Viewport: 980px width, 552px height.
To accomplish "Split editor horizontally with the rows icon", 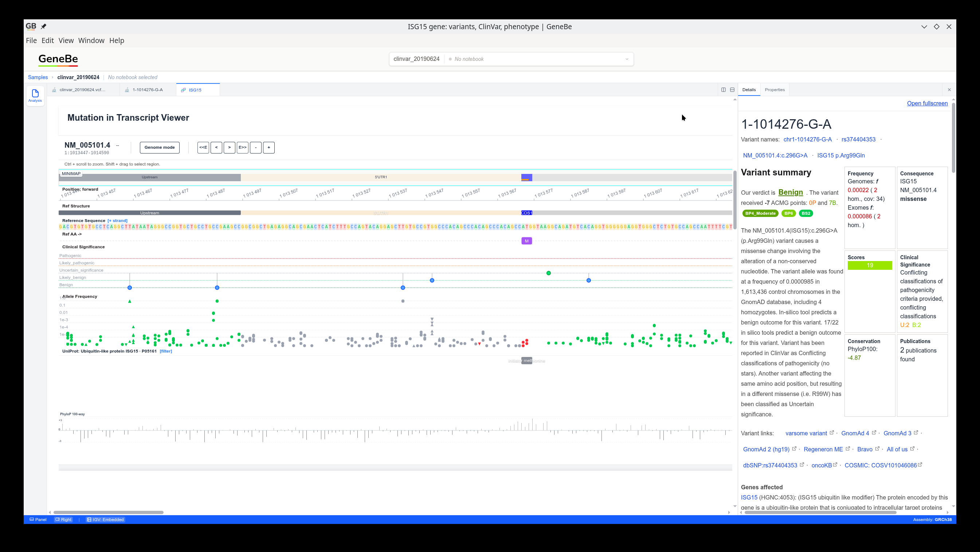I will (732, 90).
